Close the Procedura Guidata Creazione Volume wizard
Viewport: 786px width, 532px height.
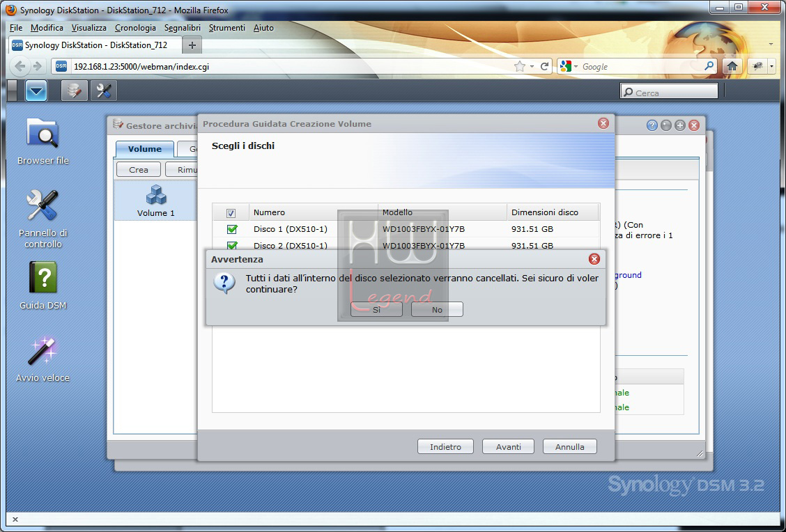click(x=603, y=123)
